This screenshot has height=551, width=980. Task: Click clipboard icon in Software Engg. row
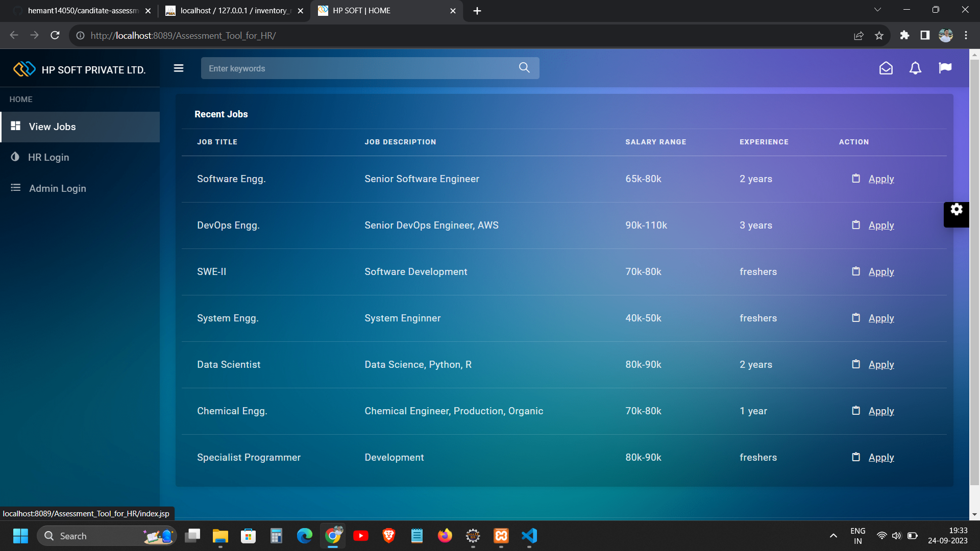pyautogui.click(x=856, y=179)
